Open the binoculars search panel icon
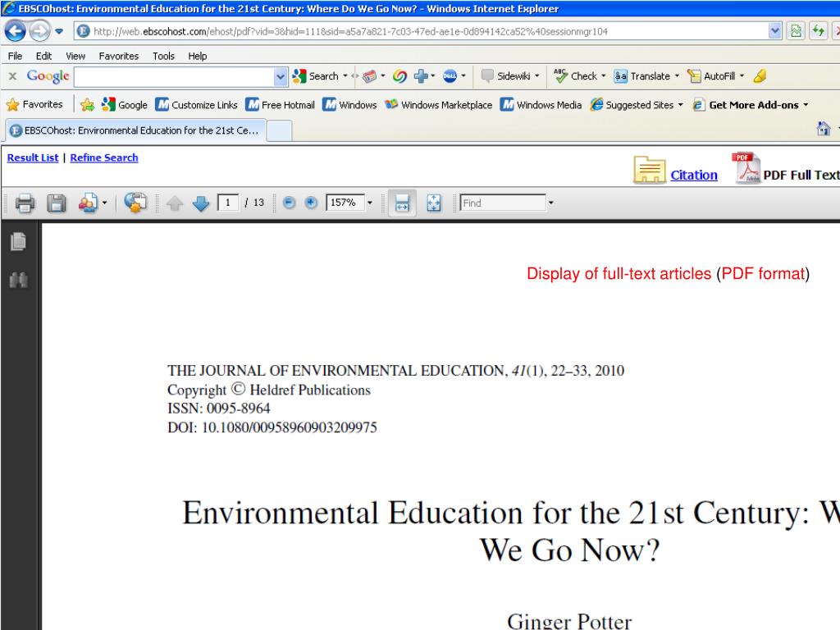840x630 pixels. pos(18,280)
